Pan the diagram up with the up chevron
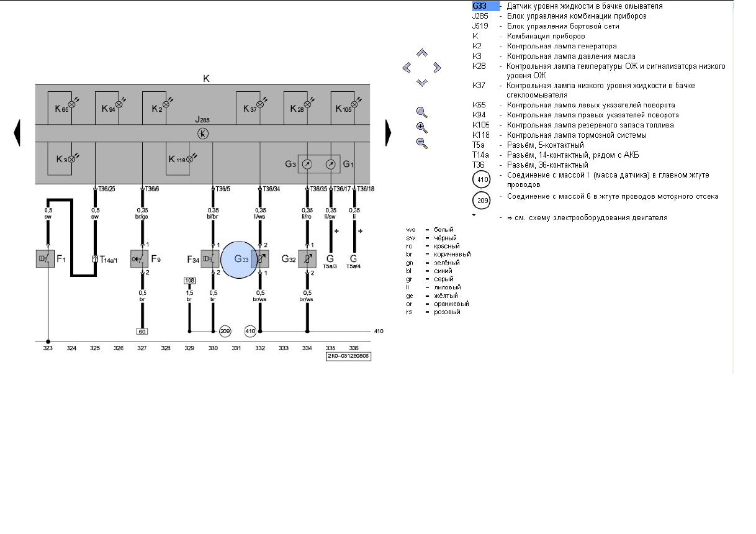The image size is (756, 534). coord(422,53)
